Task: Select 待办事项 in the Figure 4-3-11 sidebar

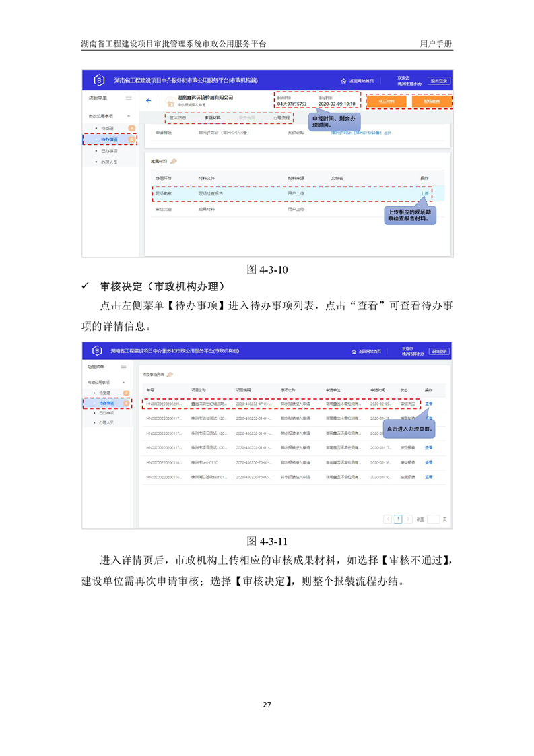Action: pos(106,403)
